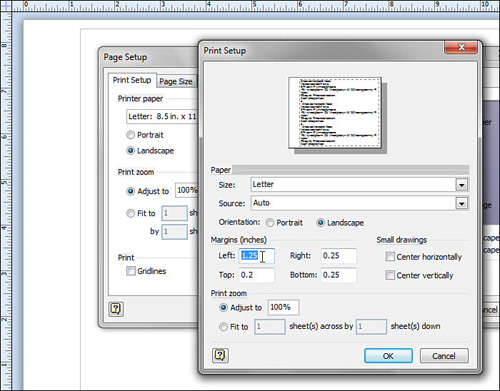Open the paper Size dropdown arrow

tap(462, 185)
